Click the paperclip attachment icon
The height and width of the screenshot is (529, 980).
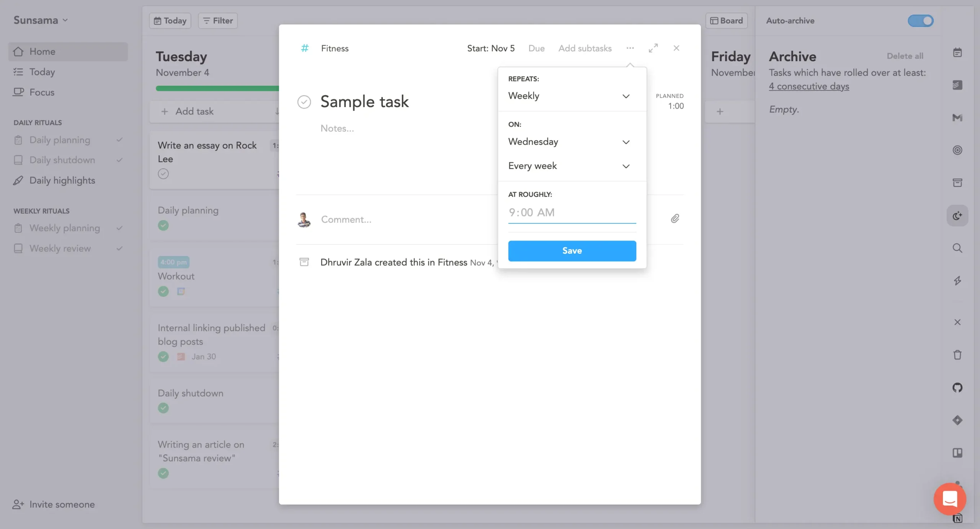[x=675, y=218]
